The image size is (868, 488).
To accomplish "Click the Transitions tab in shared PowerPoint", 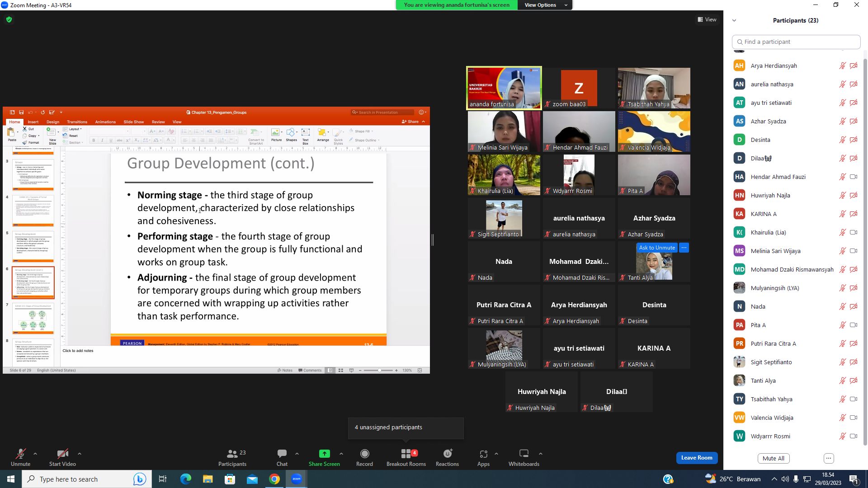I will (77, 122).
